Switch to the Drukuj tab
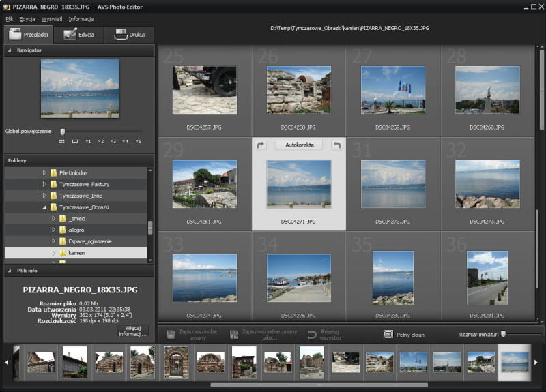The image size is (546, 392). coord(129,35)
